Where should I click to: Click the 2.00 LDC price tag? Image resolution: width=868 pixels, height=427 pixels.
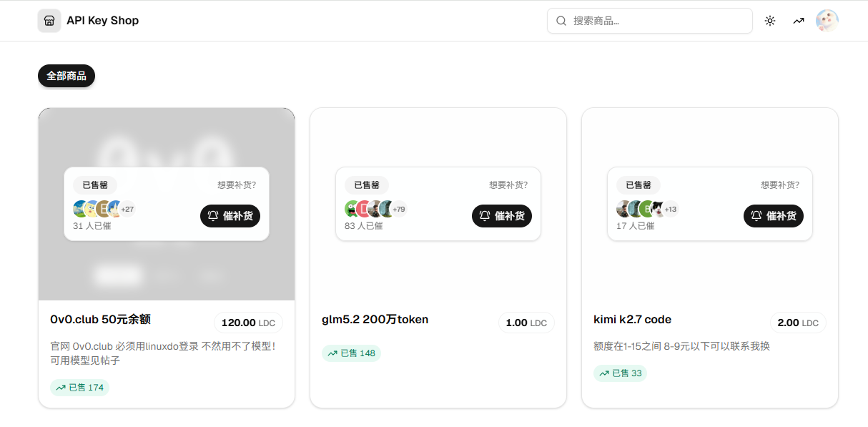click(x=798, y=323)
